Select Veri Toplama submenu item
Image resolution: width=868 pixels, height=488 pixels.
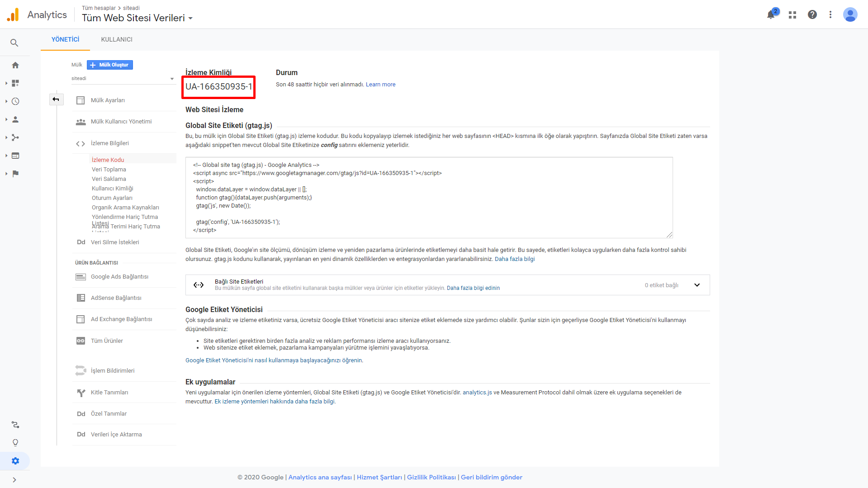click(x=109, y=169)
